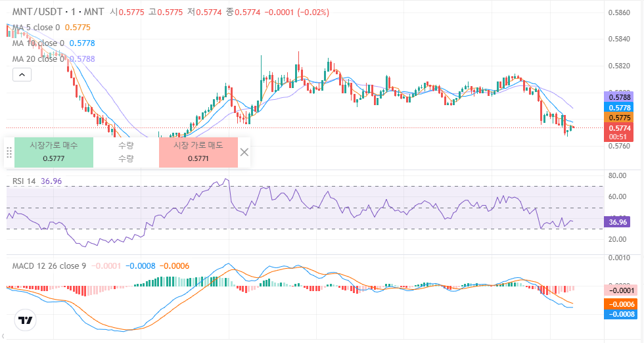Close the market order quick-trade panel
The image size is (644, 343).
[244, 152]
